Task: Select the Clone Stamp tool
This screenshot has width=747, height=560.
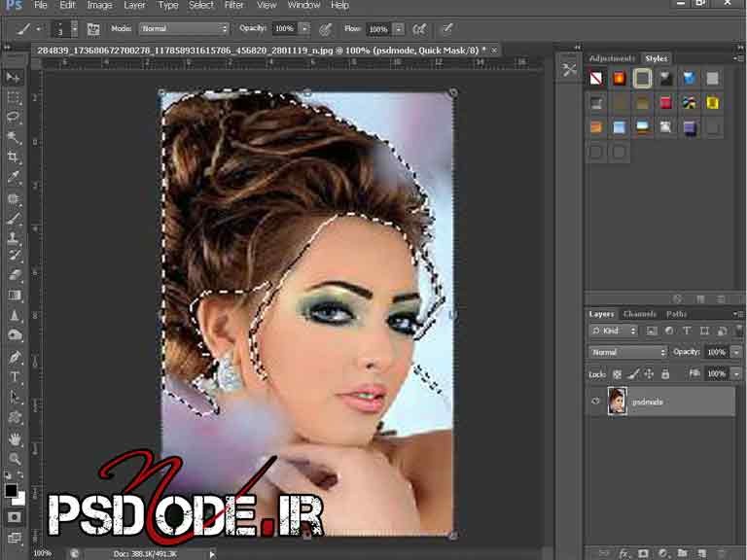Action: (x=14, y=238)
